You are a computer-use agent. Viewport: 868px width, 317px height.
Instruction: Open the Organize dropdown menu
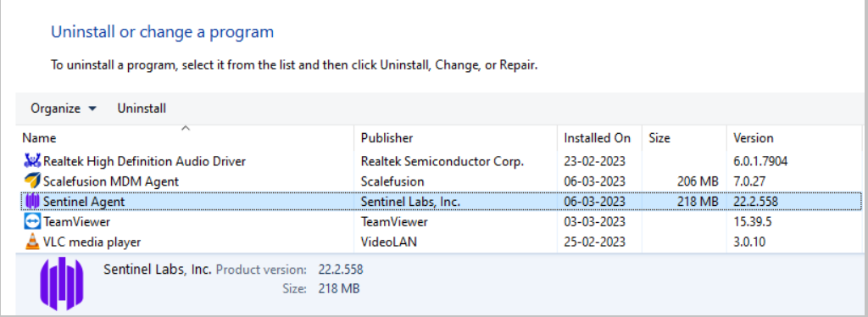click(x=64, y=108)
